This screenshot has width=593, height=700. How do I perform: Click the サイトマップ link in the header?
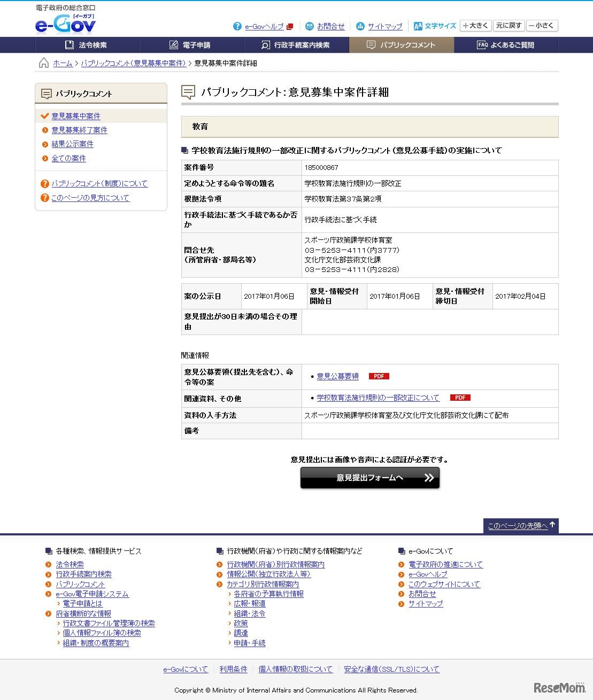tap(384, 26)
